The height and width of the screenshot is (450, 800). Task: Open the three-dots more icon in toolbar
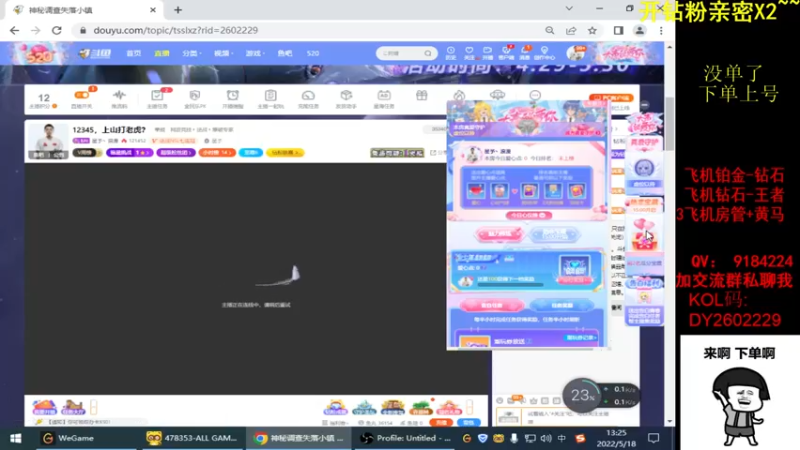[x=535, y=95]
